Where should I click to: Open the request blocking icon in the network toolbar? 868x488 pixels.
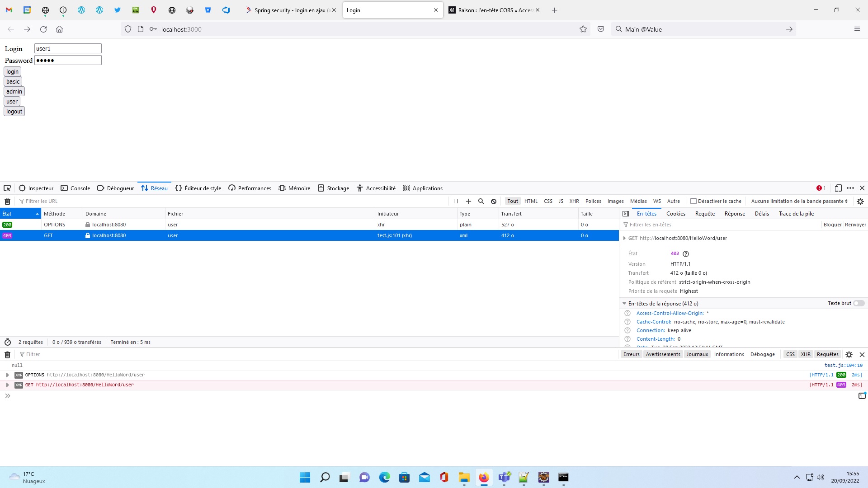494,202
